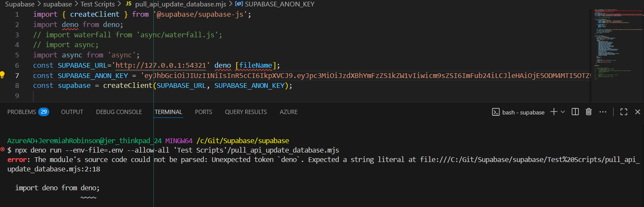Click the anon key string starting with eyJhbGci
Image resolution: width=644 pixels, height=207 pixels.
coord(365,75)
